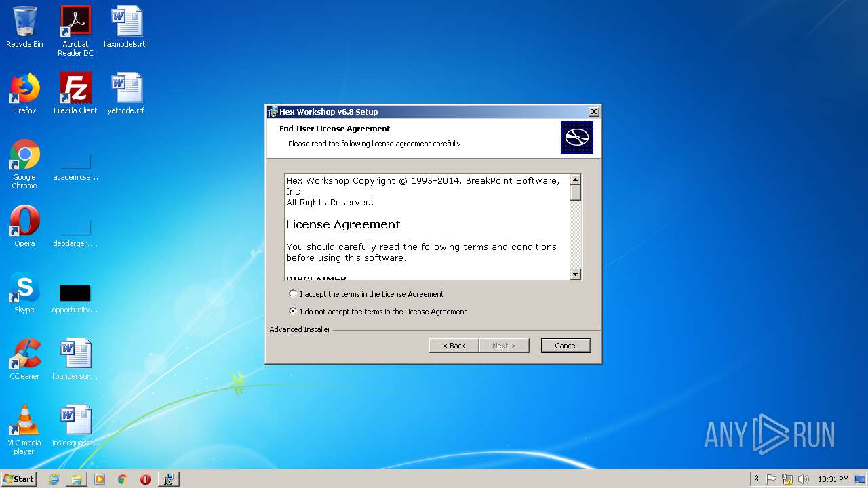Select the opportunity... desktop item

coord(75,299)
